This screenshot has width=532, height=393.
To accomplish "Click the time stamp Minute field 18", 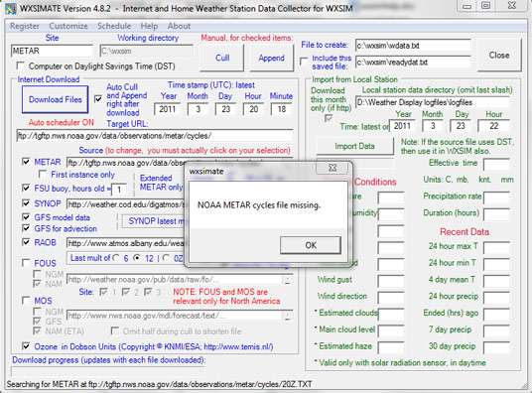I will coord(282,109).
